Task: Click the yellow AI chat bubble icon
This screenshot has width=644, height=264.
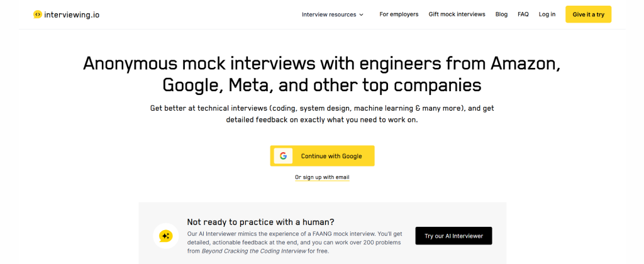Action: coord(166,236)
